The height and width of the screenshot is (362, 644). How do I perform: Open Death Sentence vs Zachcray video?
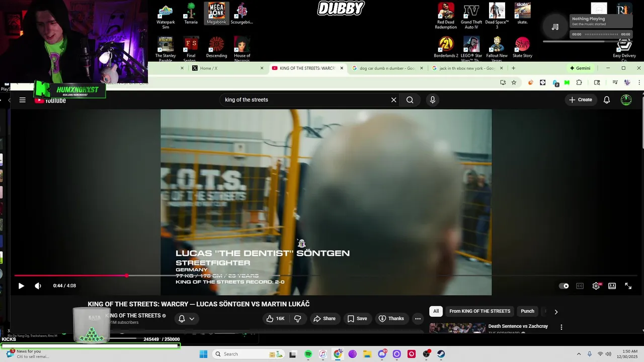[518, 326]
